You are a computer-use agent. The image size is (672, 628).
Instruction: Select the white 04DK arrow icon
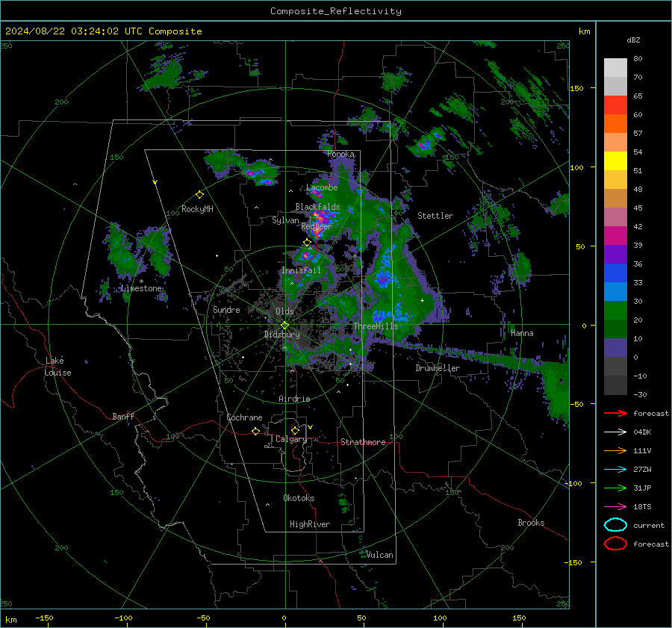click(615, 432)
